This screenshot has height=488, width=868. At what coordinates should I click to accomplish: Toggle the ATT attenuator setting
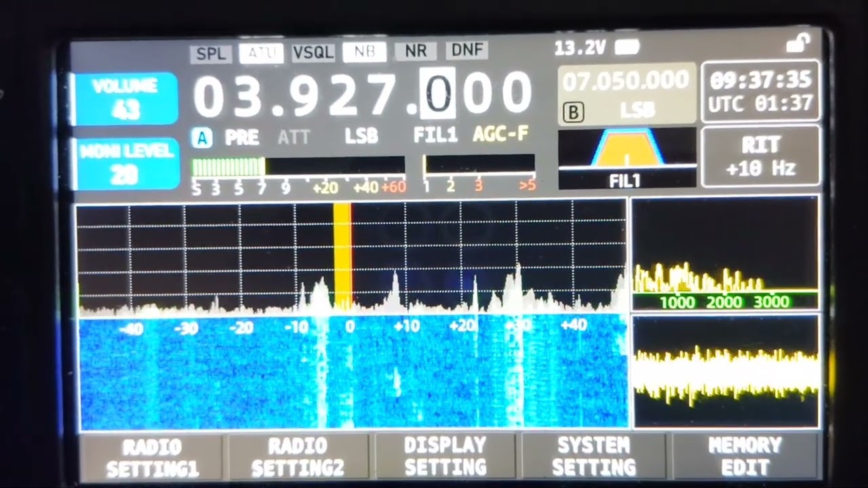[x=294, y=138]
